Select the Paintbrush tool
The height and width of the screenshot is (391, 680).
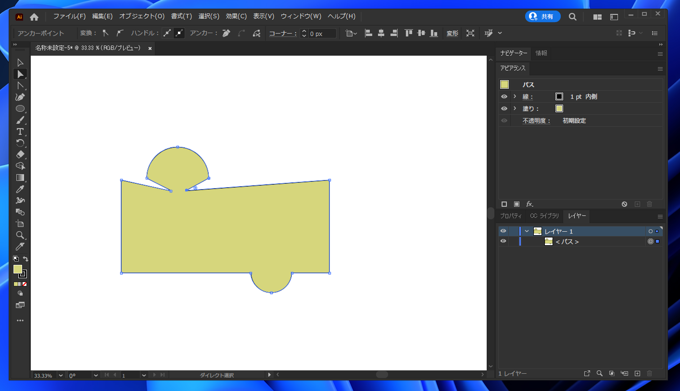click(x=20, y=120)
